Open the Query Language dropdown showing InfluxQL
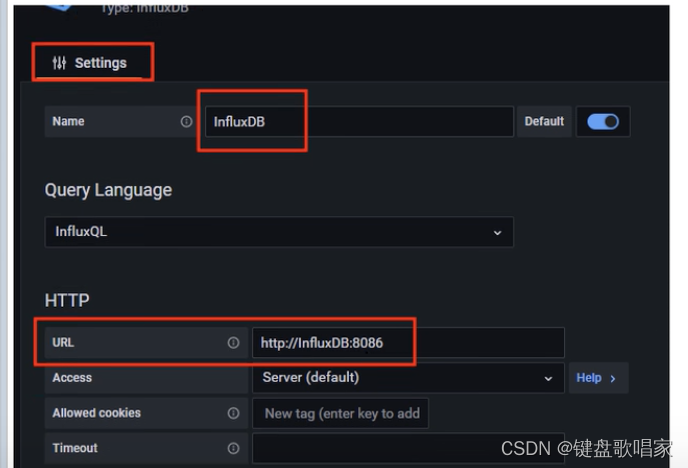This screenshot has width=688, height=468. point(279,232)
